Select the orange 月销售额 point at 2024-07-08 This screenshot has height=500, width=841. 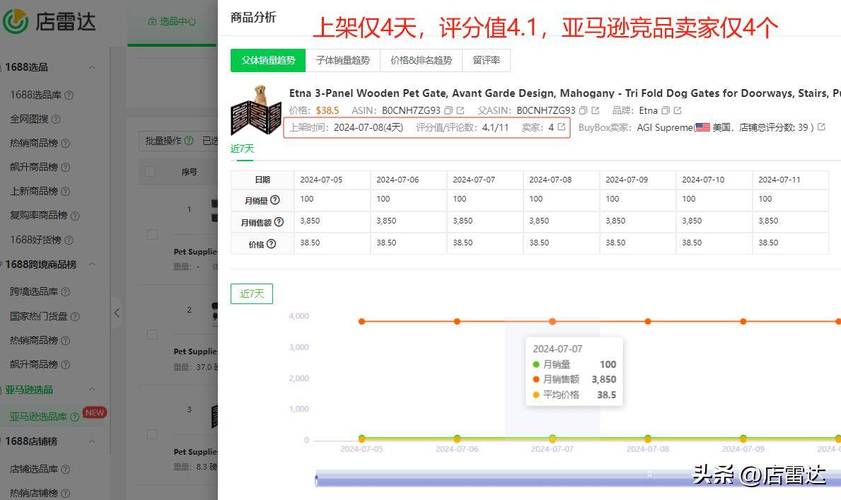click(648, 321)
